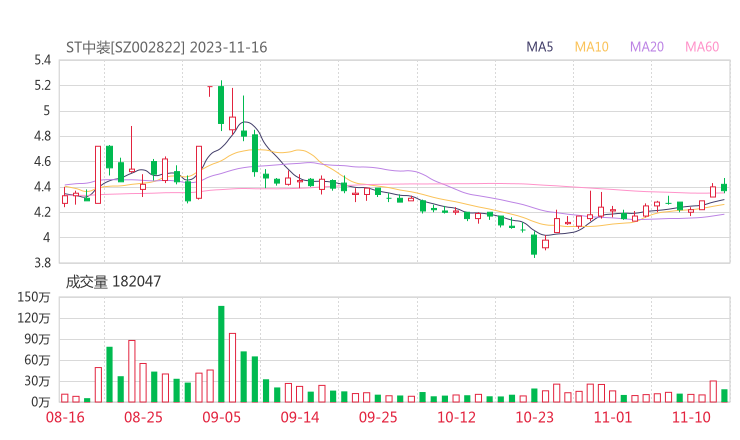Click the 4.2 price axis label

click(42, 212)
